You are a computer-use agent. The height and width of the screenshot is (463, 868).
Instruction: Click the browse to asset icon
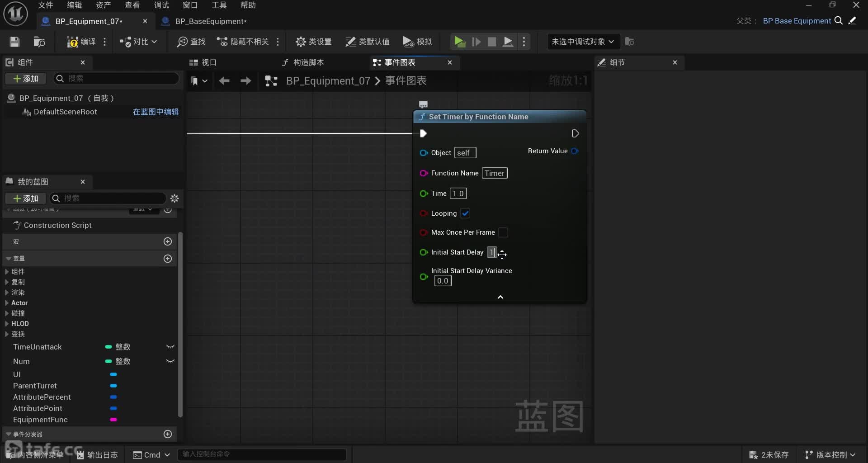click(39, 42)
